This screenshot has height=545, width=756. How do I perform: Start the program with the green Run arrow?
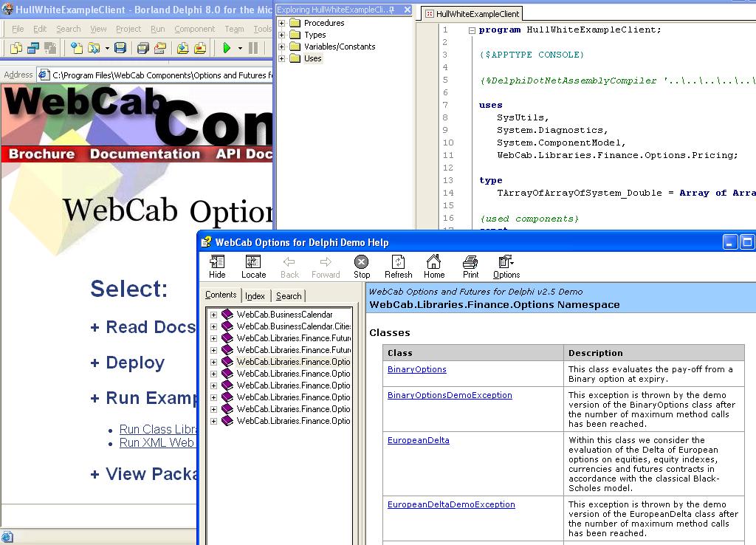point(227,48)
